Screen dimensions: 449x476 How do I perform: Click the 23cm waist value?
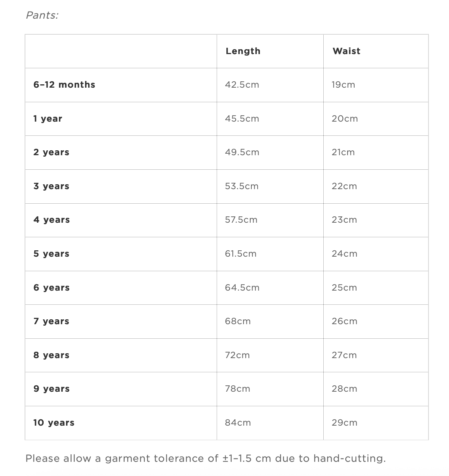344,220
